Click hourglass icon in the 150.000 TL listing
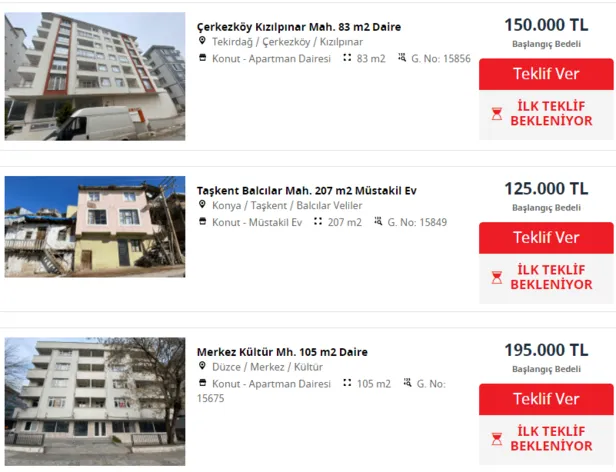Viewport: 616px width, 472px height. [x=497, y=114]
